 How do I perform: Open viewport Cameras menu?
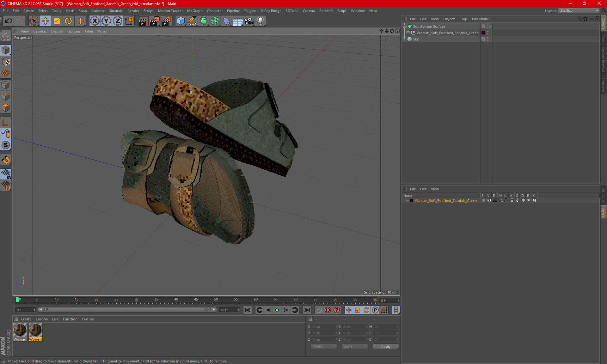pos(40,31)
